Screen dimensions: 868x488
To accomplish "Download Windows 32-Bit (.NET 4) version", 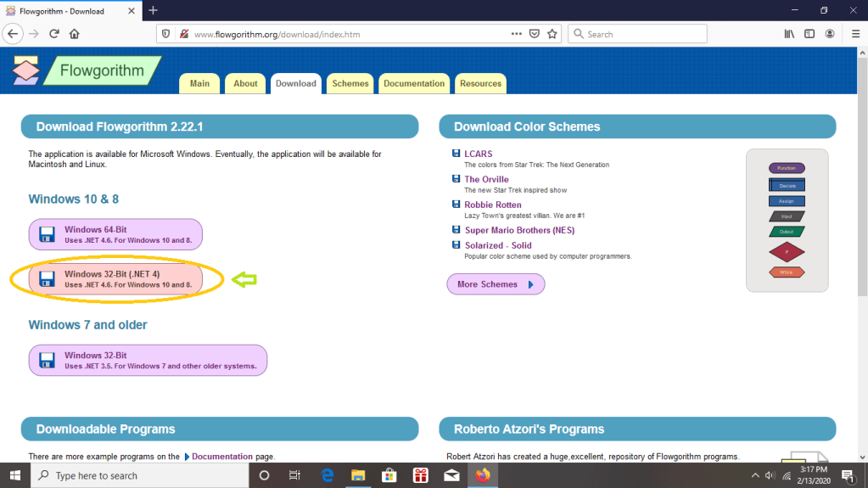I will pyautogui.click(x=115, y=279).
